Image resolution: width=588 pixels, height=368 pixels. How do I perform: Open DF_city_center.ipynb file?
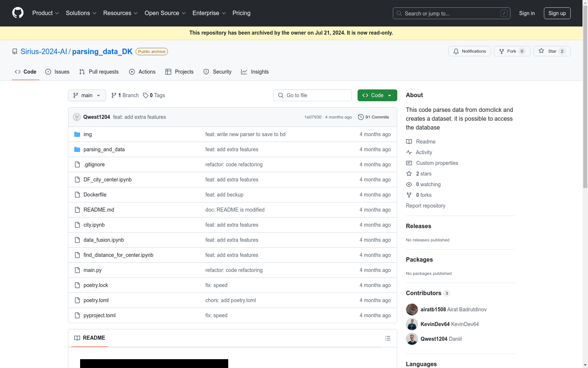pos(108,180)
